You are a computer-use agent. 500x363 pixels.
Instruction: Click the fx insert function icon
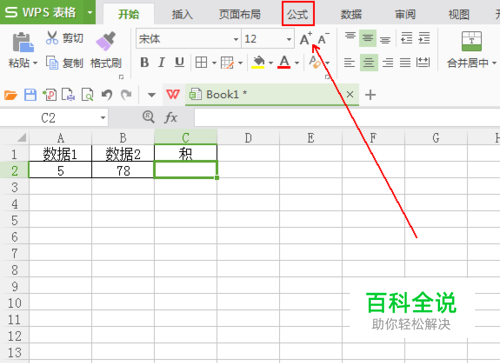click(x=171, y=118)
